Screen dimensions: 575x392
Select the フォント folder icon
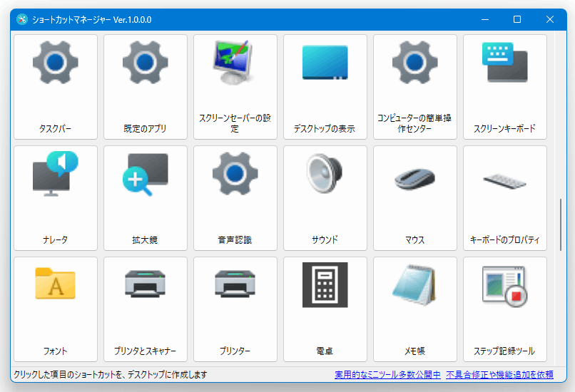pos(56,284)
